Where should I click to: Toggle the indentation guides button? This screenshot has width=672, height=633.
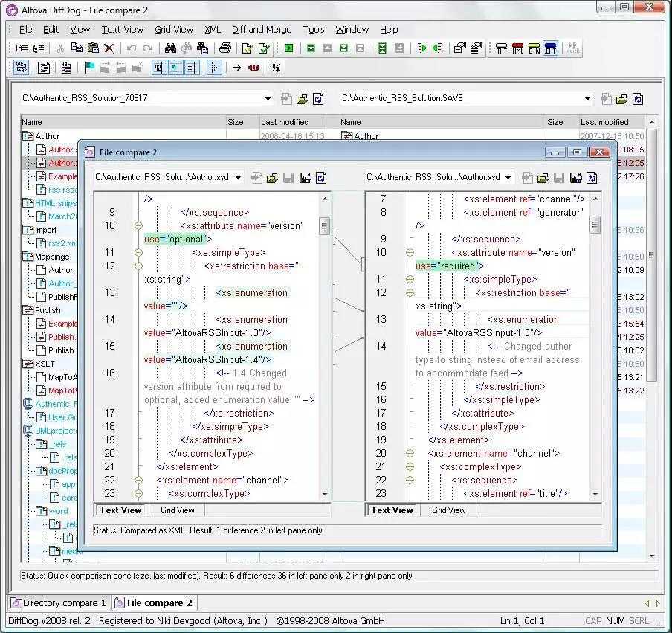[x=213, y=68]
